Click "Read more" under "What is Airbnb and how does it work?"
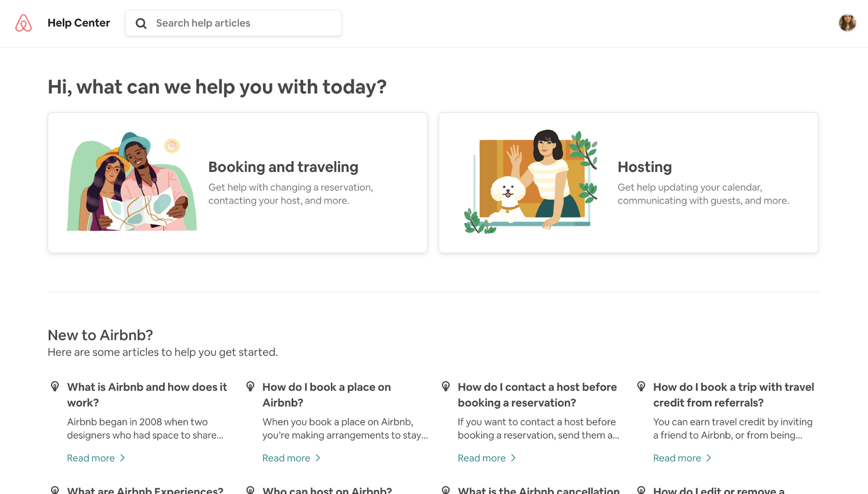The height and width of the screenshot is (494, 868). click(x=90, y=458)
